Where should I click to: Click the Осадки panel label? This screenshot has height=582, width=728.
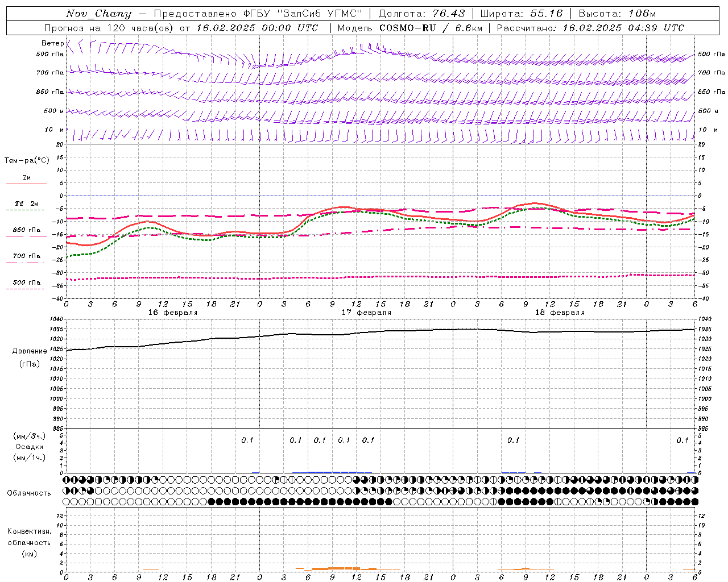tap(30, 447)
